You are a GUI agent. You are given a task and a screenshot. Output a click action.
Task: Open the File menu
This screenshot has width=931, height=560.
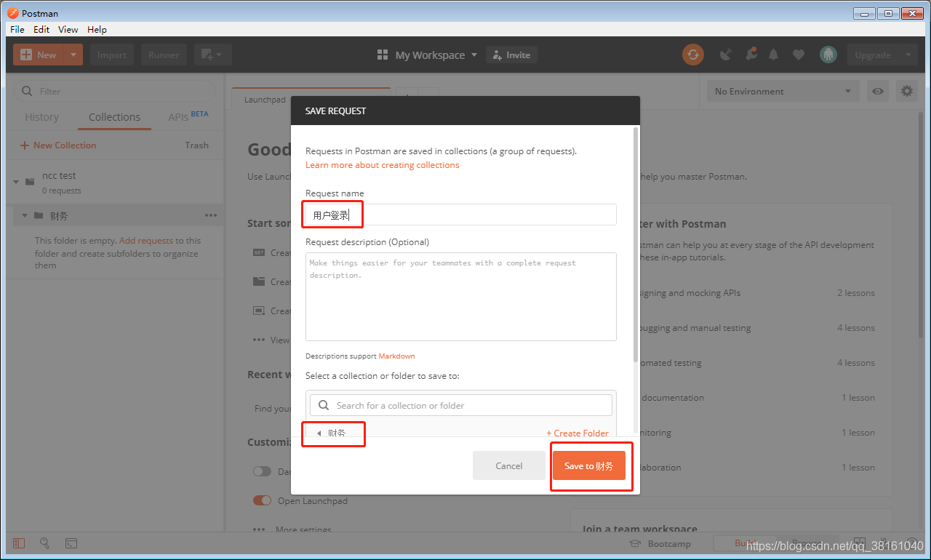coord(17,29)
